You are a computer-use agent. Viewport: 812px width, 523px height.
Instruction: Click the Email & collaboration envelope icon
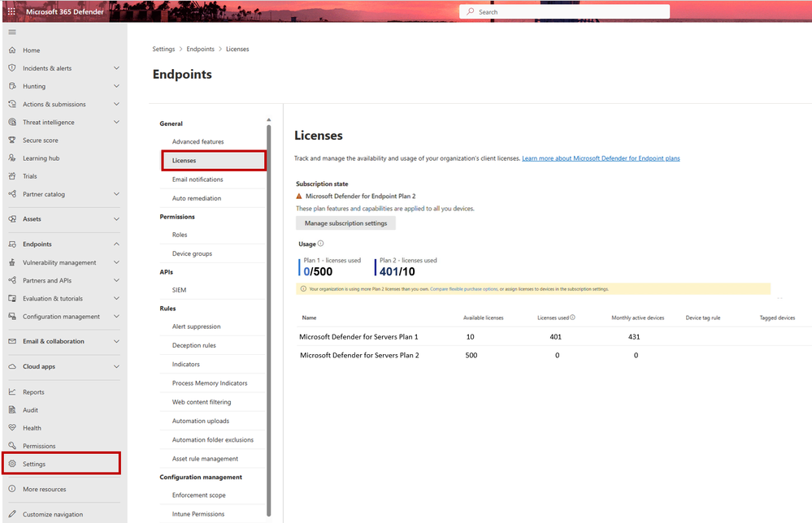12,341
